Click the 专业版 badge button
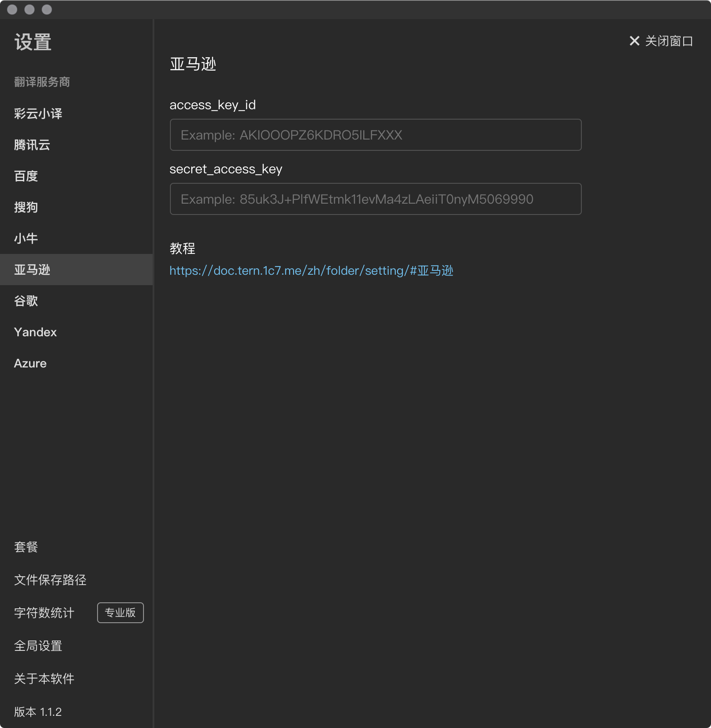The height and width of the screenshot is (728, 711). (120, 613)
